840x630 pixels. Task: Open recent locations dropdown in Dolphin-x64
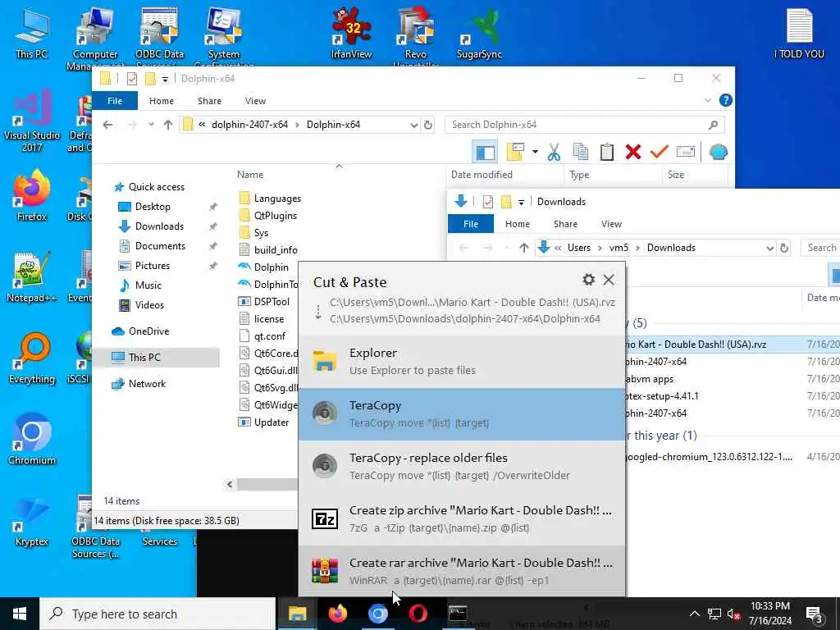pos(151,125)
